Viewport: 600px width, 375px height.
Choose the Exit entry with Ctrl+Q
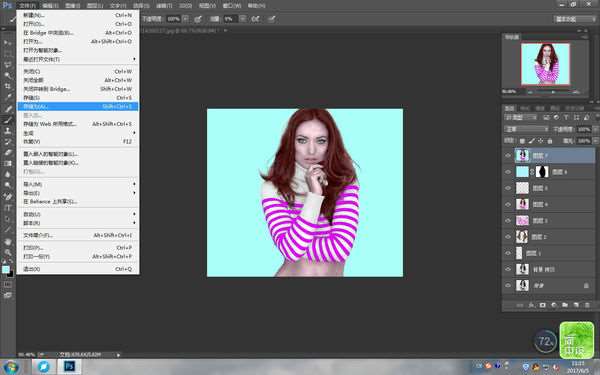[x=78, y=269]
